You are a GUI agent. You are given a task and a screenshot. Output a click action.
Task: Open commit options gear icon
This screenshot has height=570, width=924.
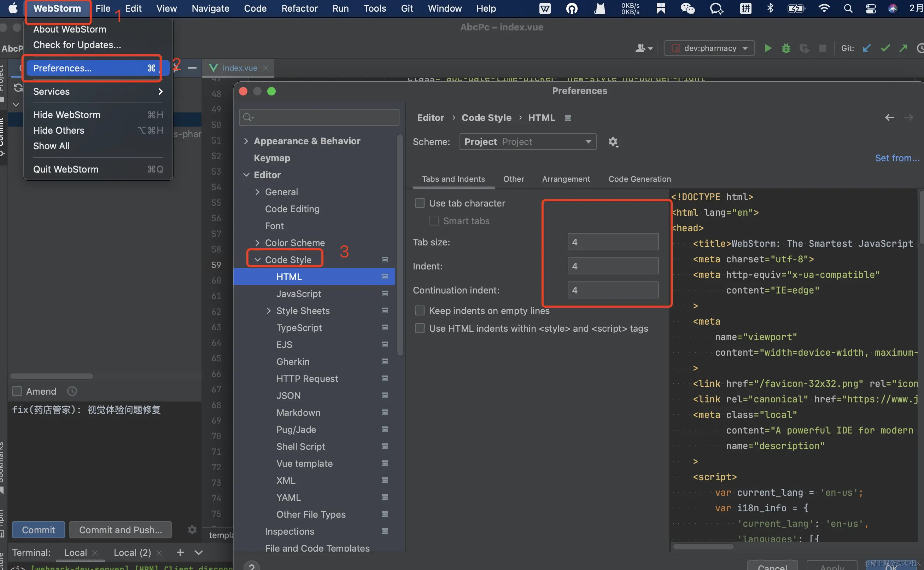point(192,530)
